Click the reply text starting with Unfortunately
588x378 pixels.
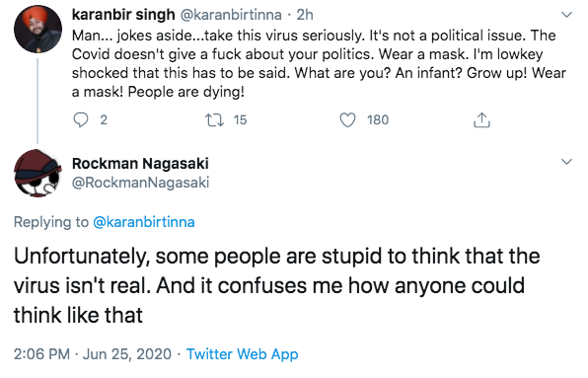point(277,285)
